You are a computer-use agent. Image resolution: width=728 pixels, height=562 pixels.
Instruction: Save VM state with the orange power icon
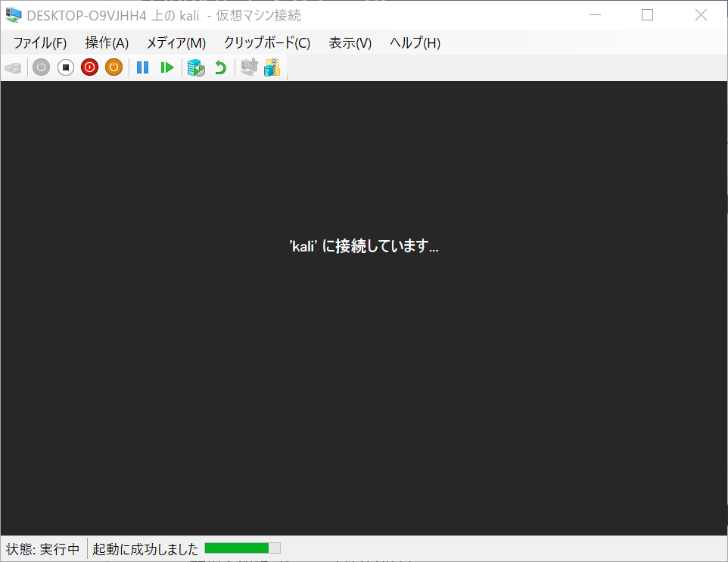[114, 67]
